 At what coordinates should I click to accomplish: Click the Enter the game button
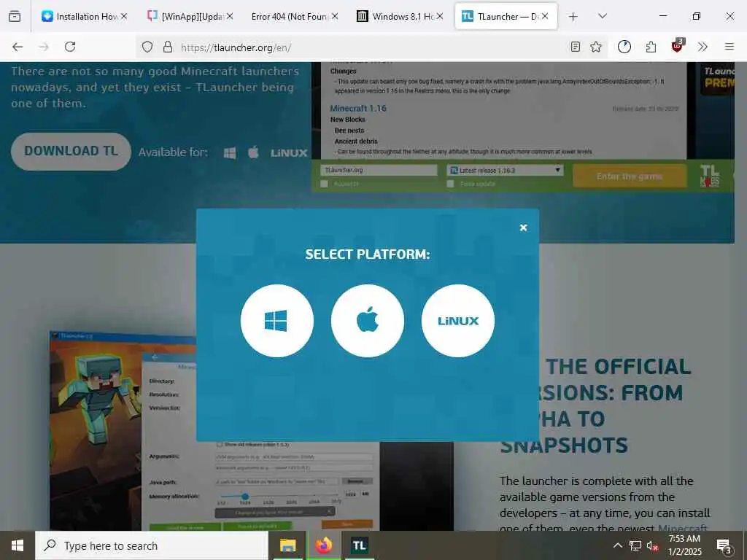(630, 176)
